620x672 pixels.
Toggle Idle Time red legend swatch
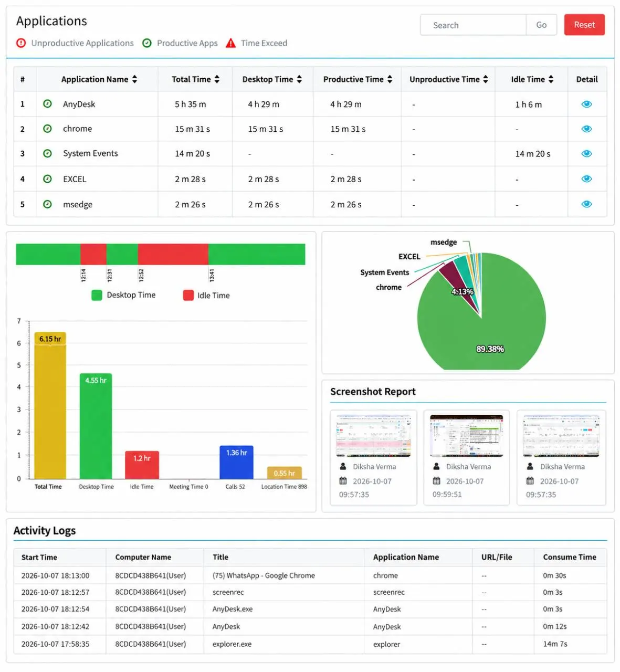188,295
